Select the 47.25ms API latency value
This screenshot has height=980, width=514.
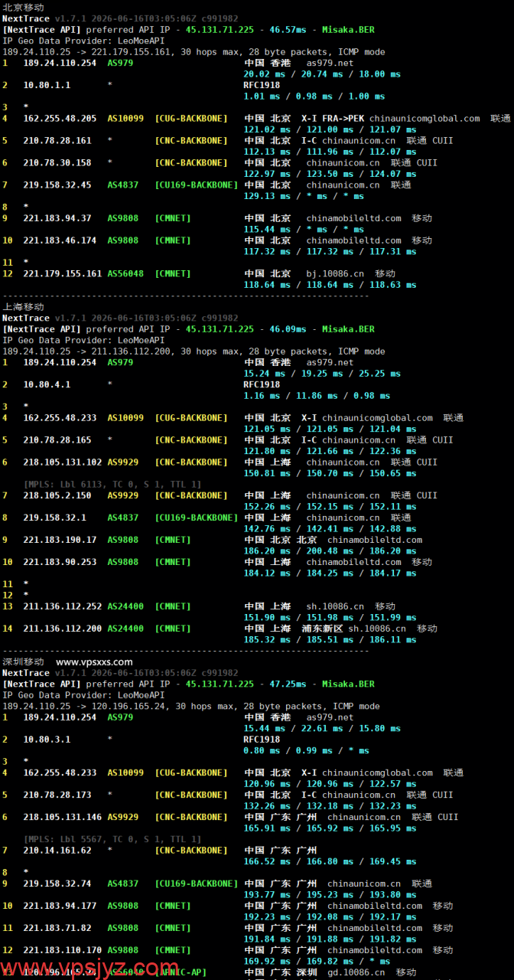pos(288,684)
